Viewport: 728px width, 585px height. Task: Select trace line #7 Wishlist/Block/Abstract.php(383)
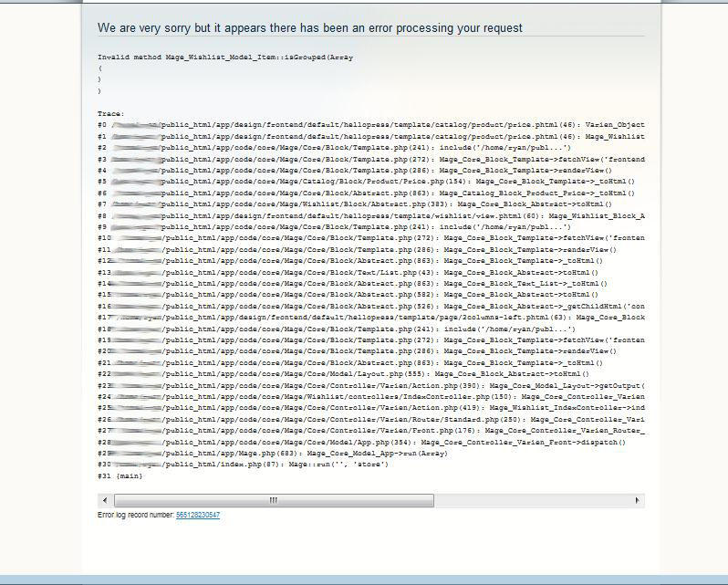(355, 204)
